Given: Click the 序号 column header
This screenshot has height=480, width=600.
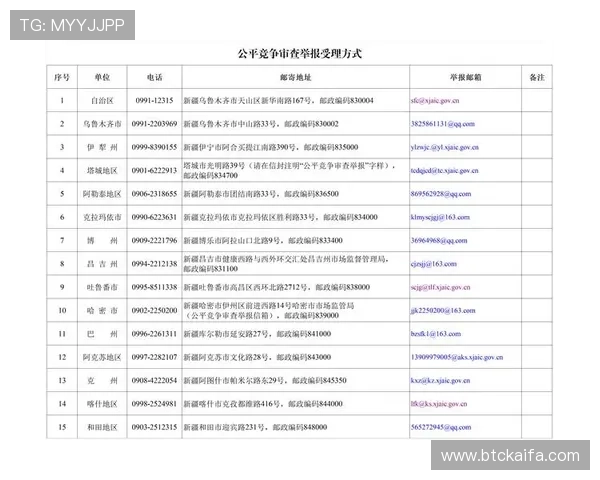Looking at the screenshot, I should pos(62,77).
